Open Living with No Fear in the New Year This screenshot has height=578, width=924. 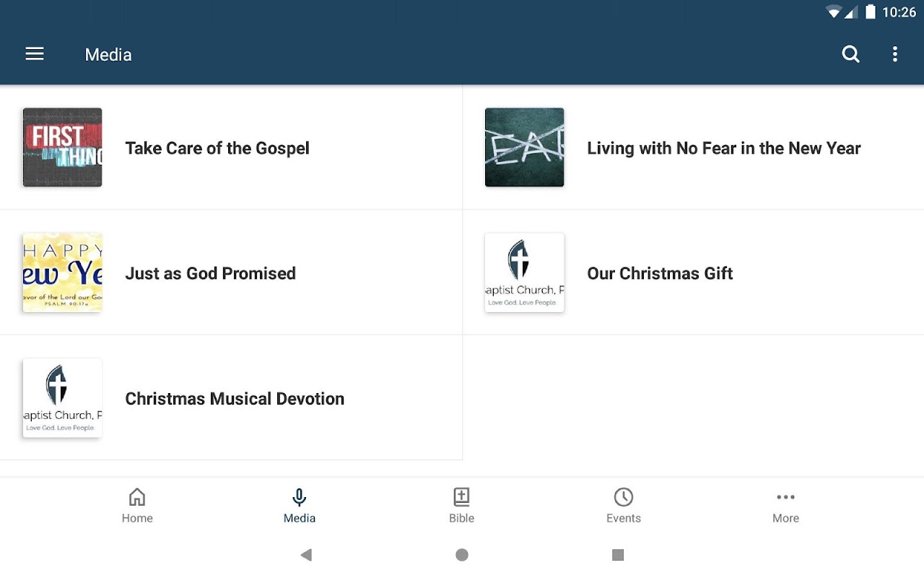[x=723, y=148]
